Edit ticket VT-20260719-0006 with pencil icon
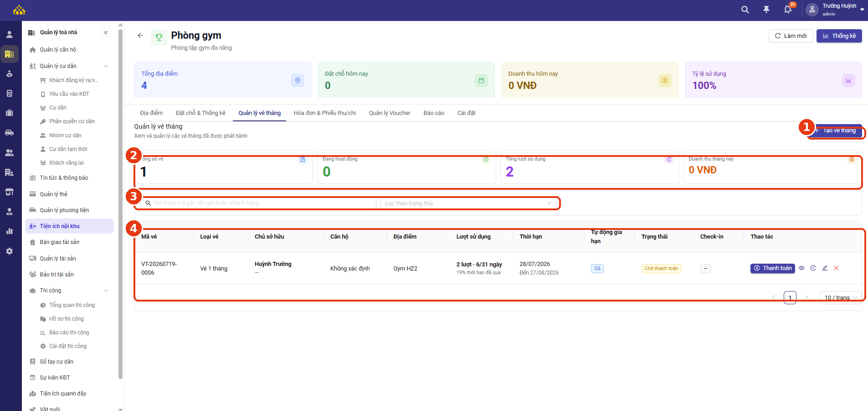This screenshot has width=868, height=411. point(825,268)
